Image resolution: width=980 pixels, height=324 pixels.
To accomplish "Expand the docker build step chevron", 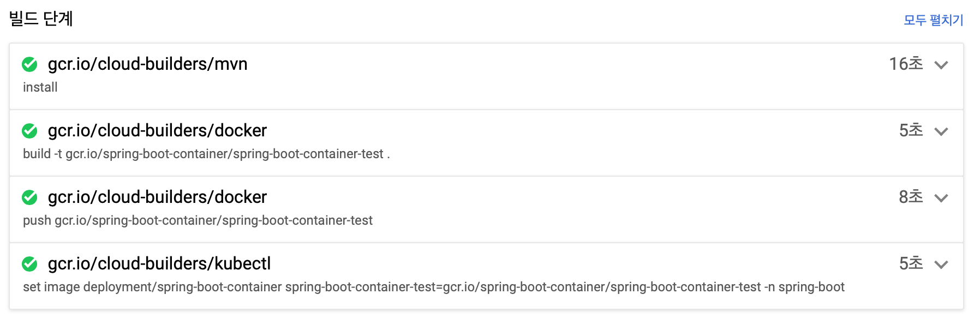I will click(x=941, y=131).
